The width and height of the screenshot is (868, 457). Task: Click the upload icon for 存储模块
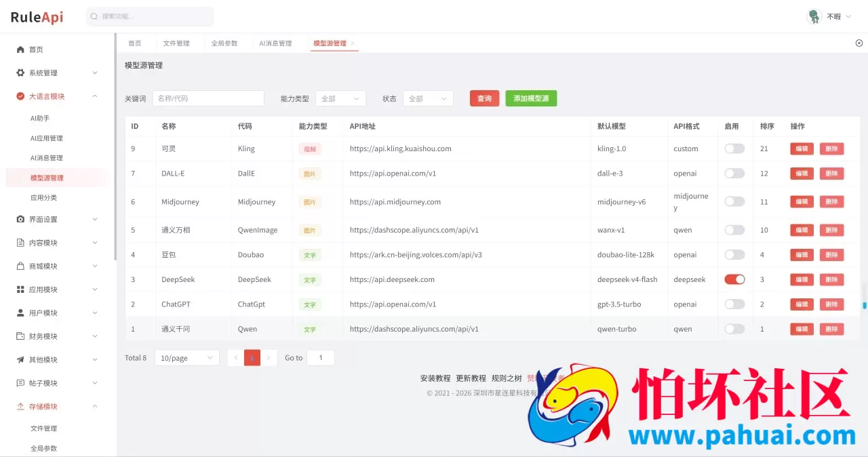click(x=20, y=406)
